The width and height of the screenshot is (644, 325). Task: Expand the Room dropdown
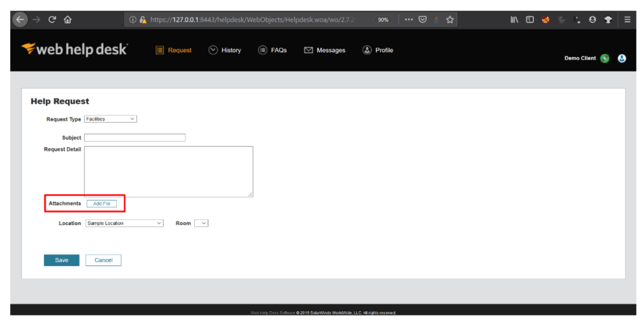[201, 223]
